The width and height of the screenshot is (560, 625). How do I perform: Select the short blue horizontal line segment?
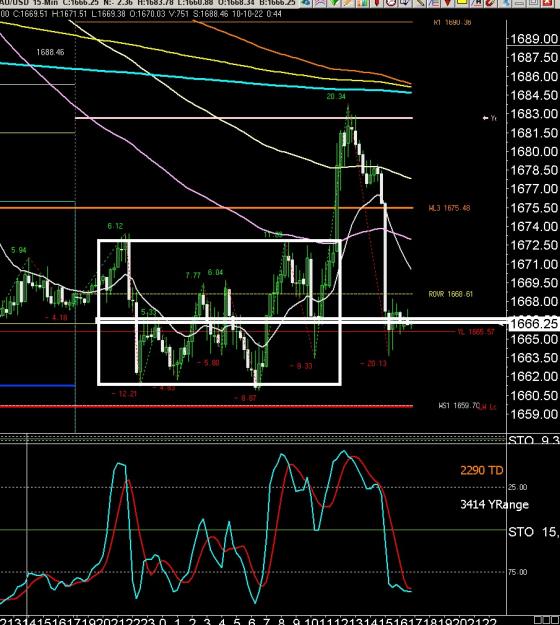pos(37,385)
